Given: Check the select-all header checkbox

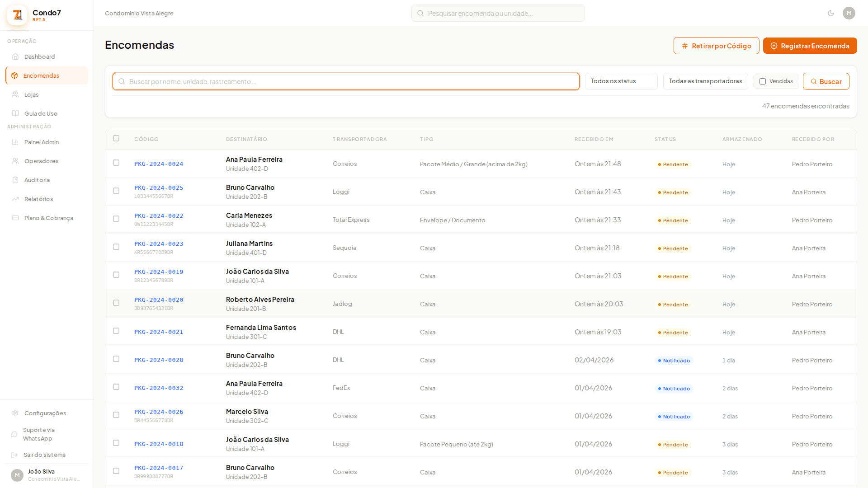Looking at the screenshot, I should tap(116, 139).
